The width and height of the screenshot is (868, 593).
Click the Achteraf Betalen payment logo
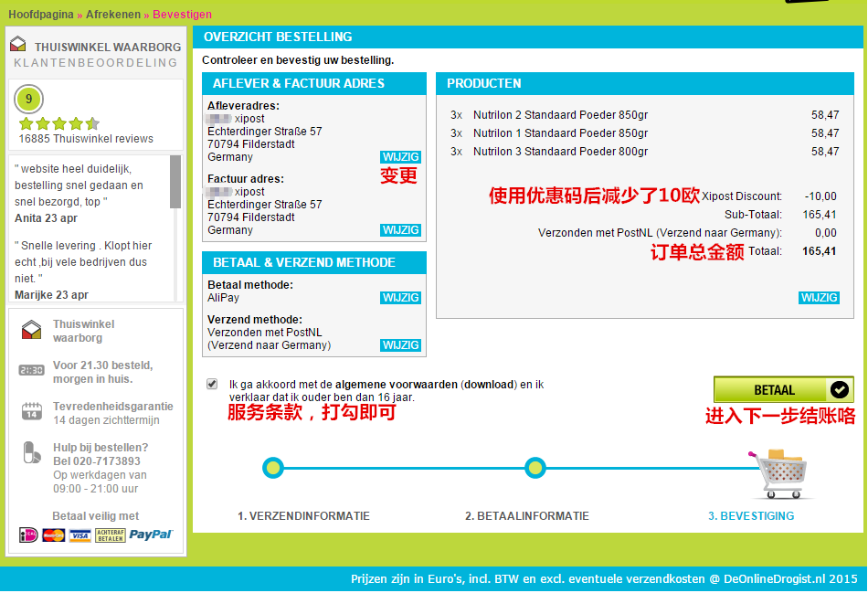click(x=111, y=535)
